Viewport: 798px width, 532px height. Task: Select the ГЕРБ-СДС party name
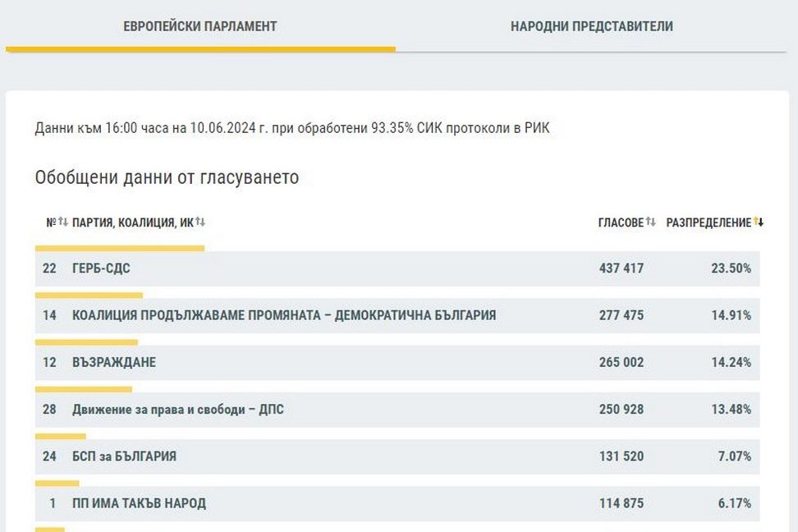coord(101,268)
